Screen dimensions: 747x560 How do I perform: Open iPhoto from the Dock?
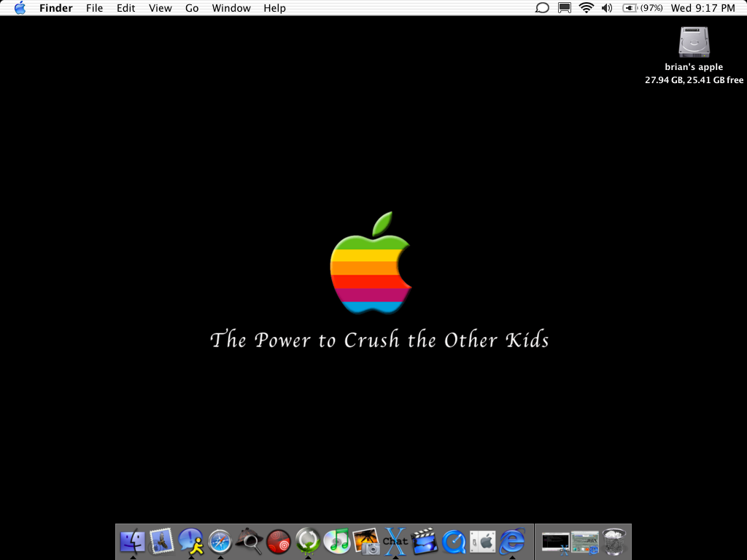[x=366, y=542]
